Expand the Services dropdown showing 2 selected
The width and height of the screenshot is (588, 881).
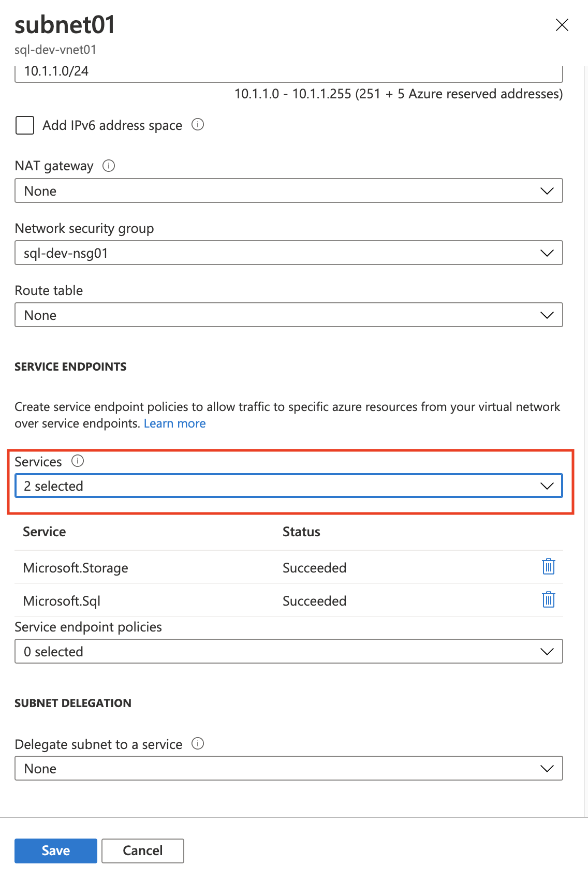point(288,486)
